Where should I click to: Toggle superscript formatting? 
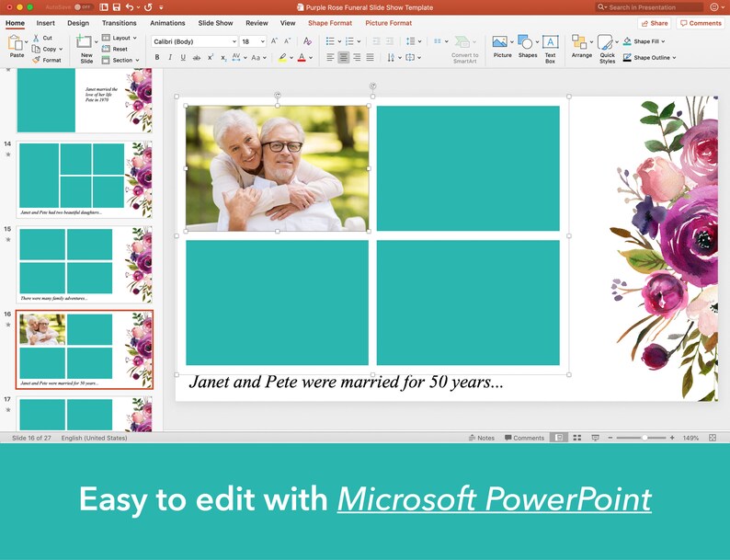coord(211,57)
